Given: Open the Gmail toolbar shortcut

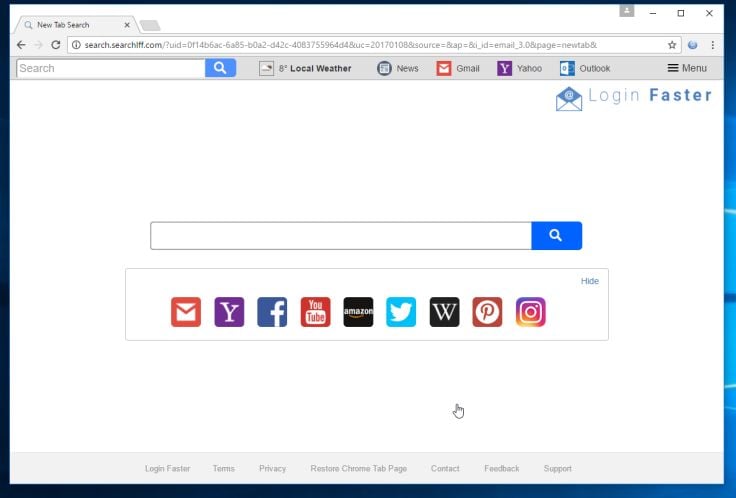Looking at the screenshot, I should pyautogui.click(x=458, y=69).
